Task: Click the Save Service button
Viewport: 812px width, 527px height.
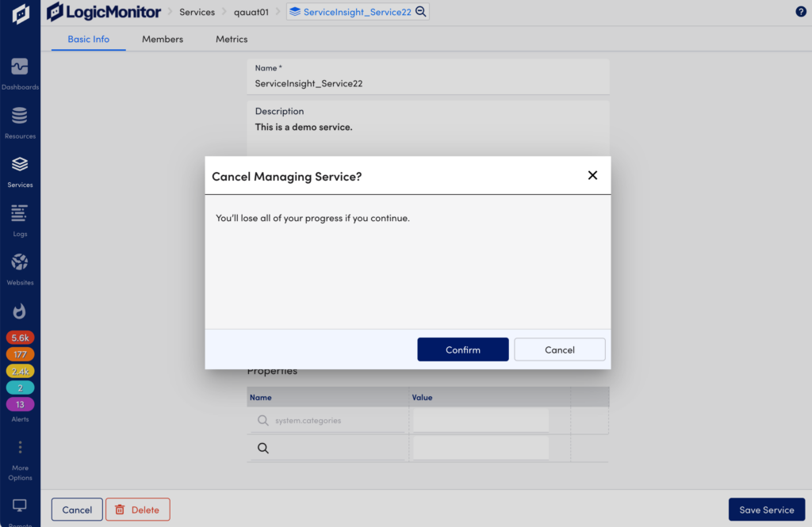Action: click(767, 510)
